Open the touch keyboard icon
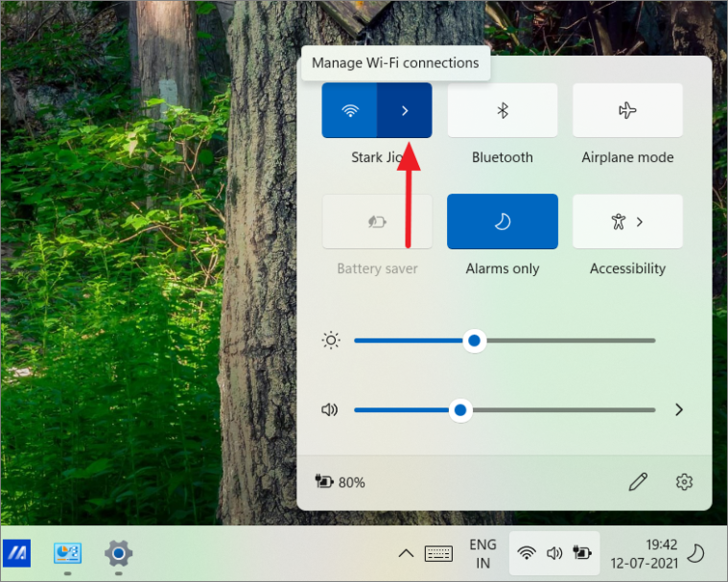Image resolution: width=728 pixels, height=582 pixels. [x=438, y=553]
